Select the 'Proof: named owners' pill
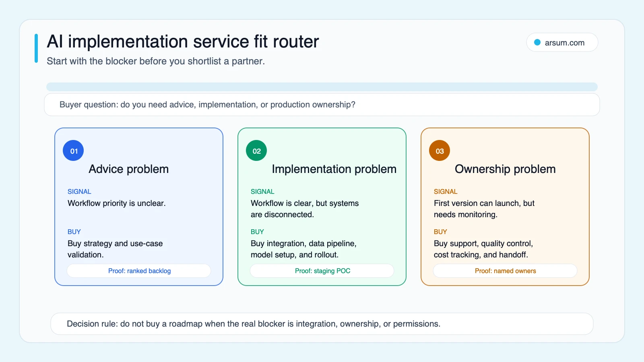The width and height of the screenshot is (644, 362). click(505, 271)
